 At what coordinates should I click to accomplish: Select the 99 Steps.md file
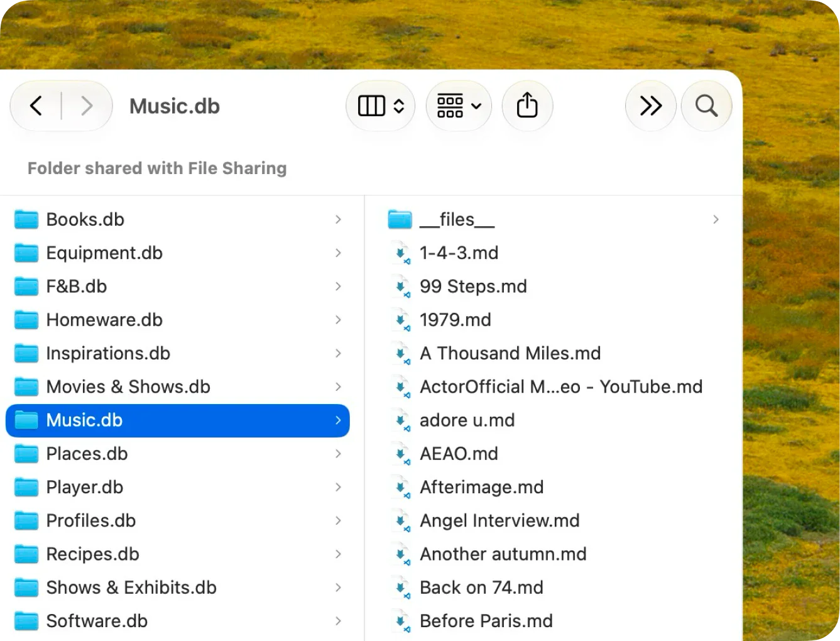pyautogui.click(x=554, y=287)
